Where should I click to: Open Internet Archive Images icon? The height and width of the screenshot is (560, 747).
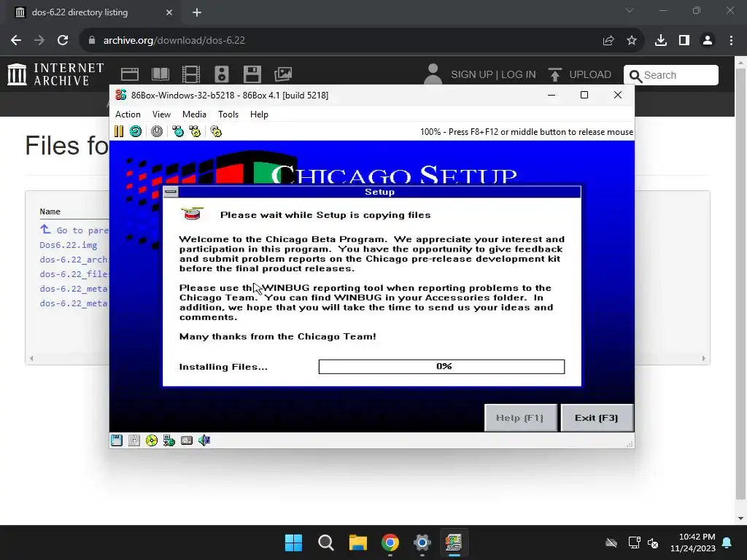point(283,74)
